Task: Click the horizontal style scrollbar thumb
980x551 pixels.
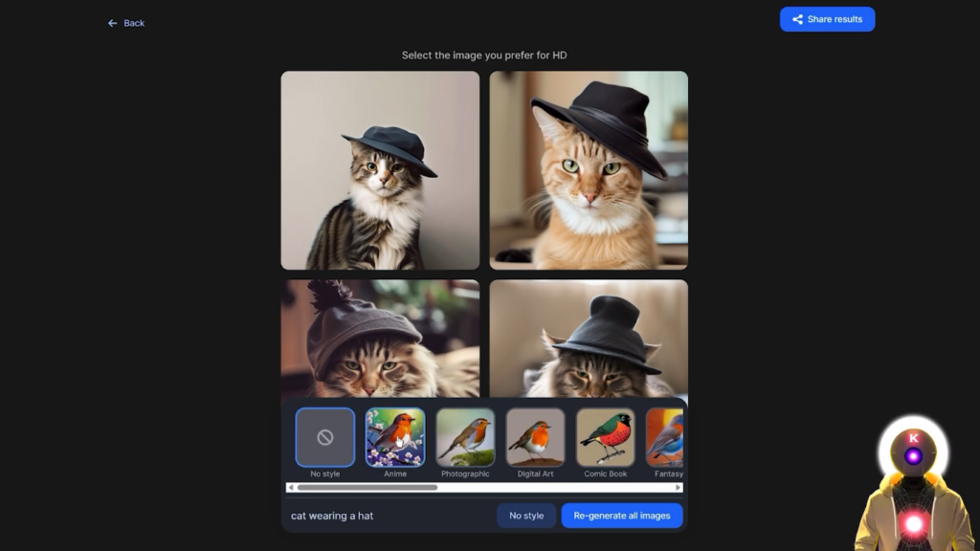Action: 367,487
